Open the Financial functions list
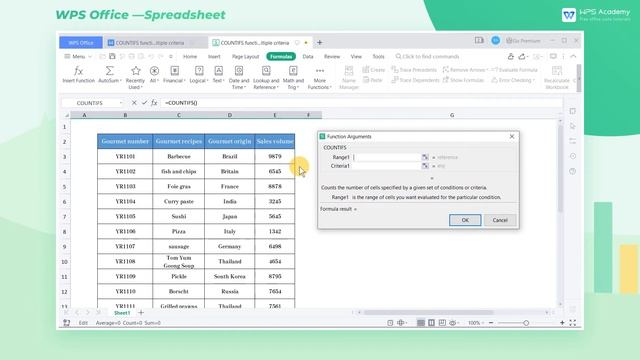 174,75
